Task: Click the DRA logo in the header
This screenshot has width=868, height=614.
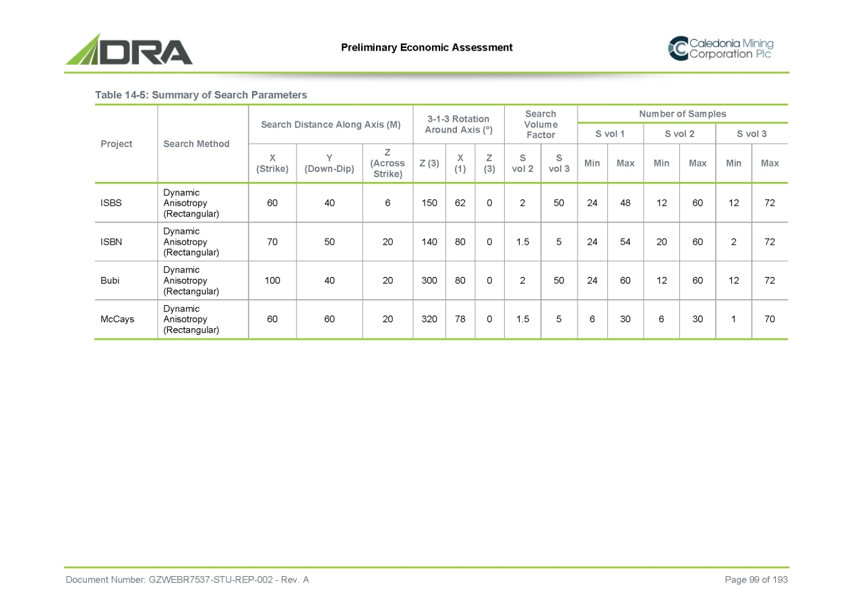Action: [129, 49]
